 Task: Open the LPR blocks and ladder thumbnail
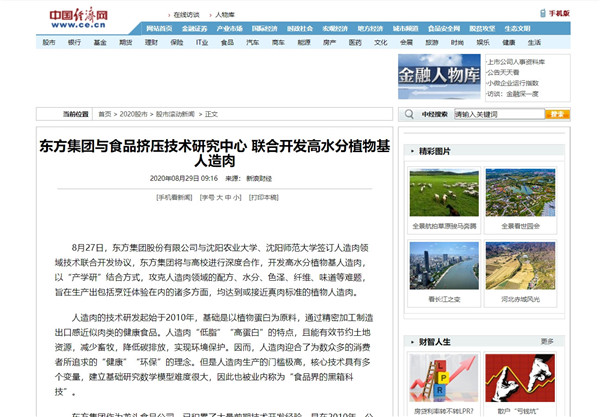[444, 378]
